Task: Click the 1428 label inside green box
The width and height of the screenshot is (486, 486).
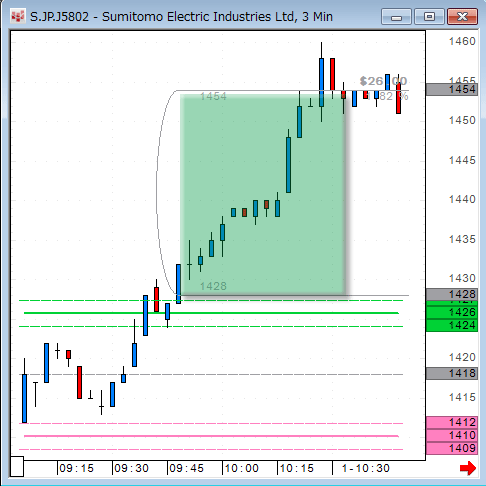Action: click(213, 286)
